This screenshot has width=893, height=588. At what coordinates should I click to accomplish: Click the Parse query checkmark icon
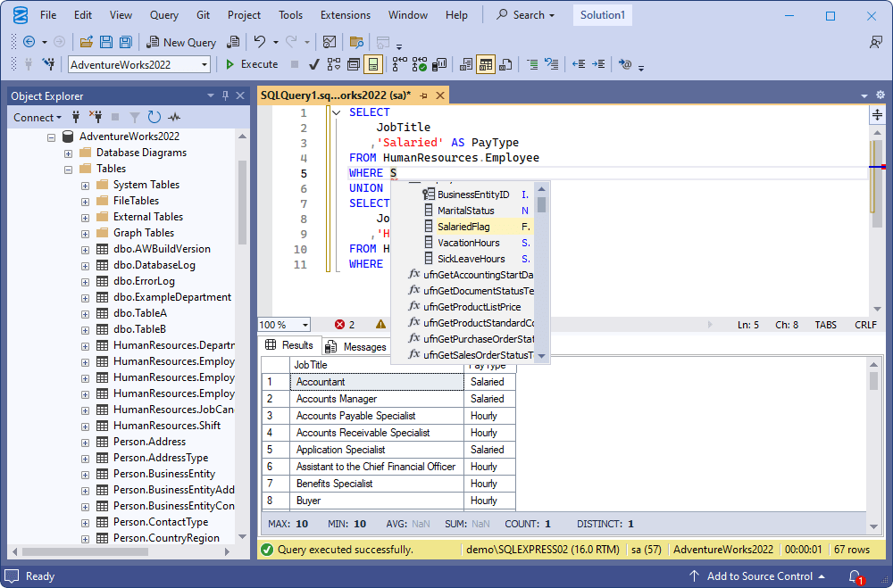click(313, 63)
